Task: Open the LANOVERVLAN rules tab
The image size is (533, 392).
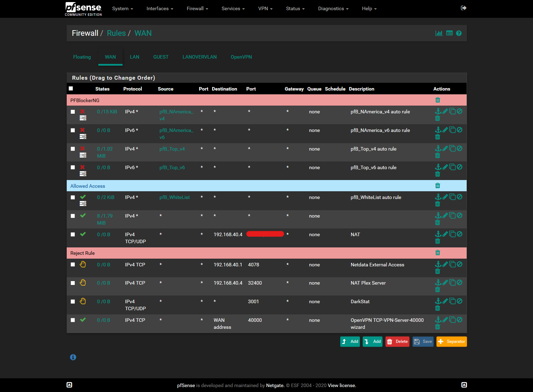Action: [x=199, y=57]
